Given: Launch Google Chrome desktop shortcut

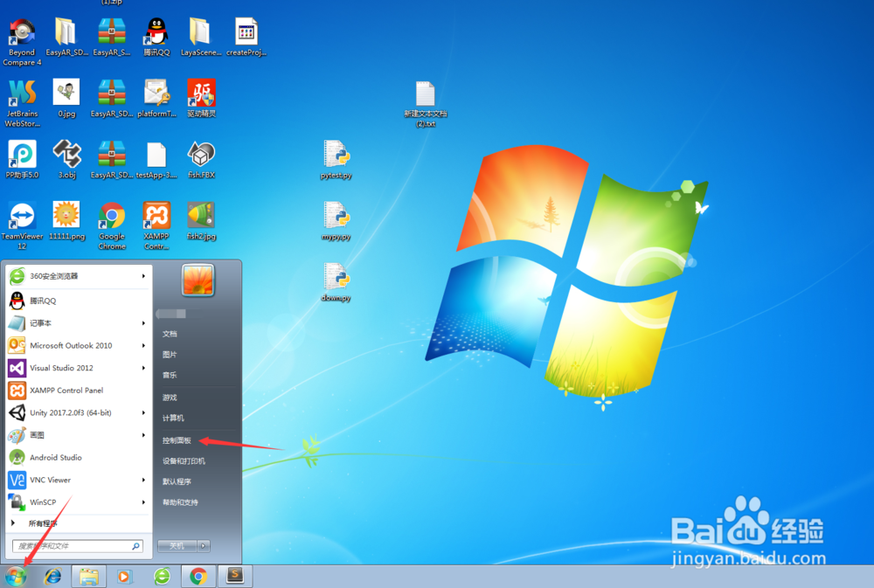Looking at the screenshot, I should point(112,225).
